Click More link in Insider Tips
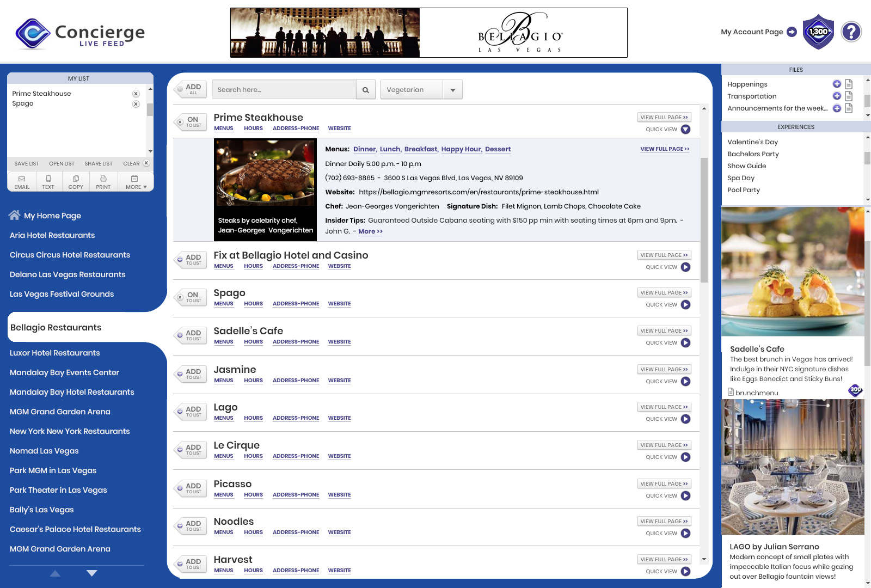The image size is (871, 588). point(370,231)
